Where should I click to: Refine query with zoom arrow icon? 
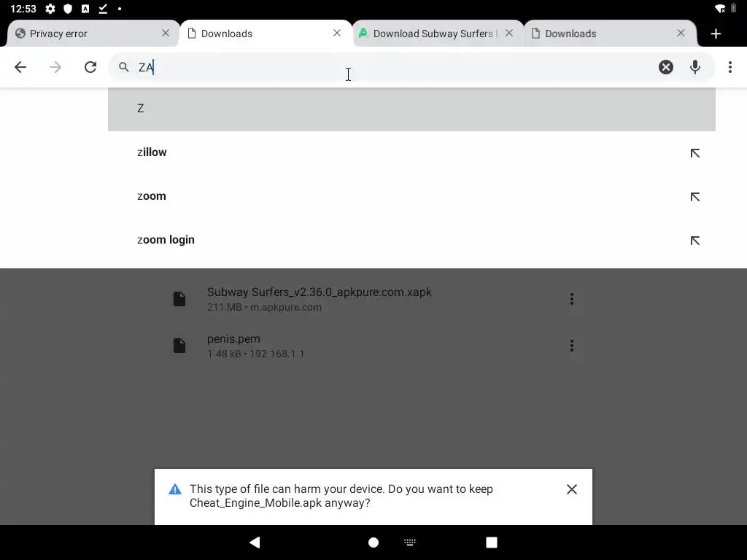pyautogui.click(x=695, y=197)
